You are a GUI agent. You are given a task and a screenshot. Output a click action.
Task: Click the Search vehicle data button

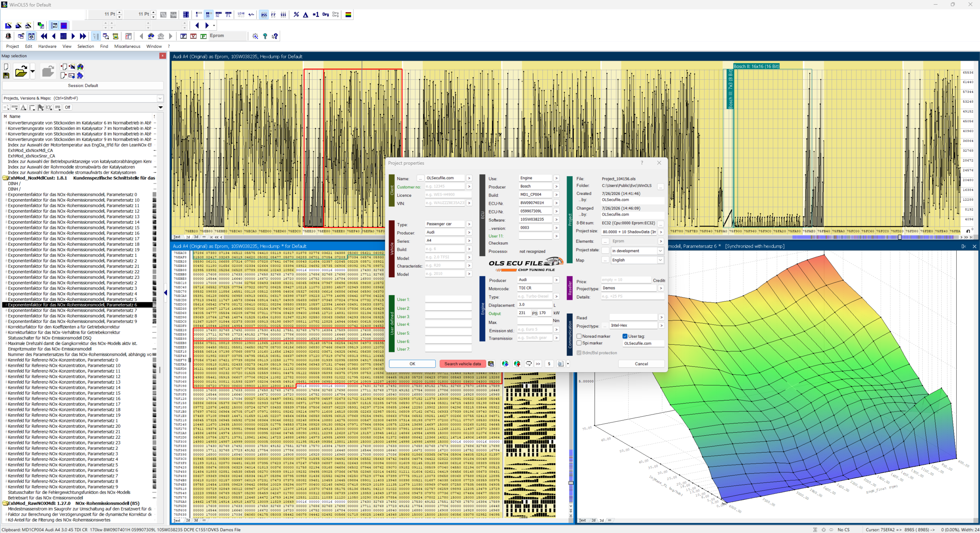point(462,364)
